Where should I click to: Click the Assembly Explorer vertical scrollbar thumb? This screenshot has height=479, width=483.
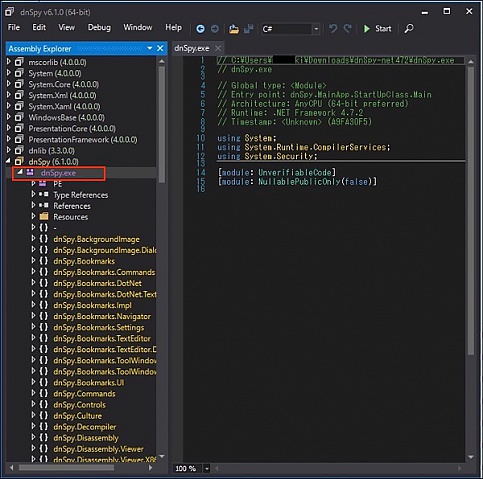click(162, 124)
